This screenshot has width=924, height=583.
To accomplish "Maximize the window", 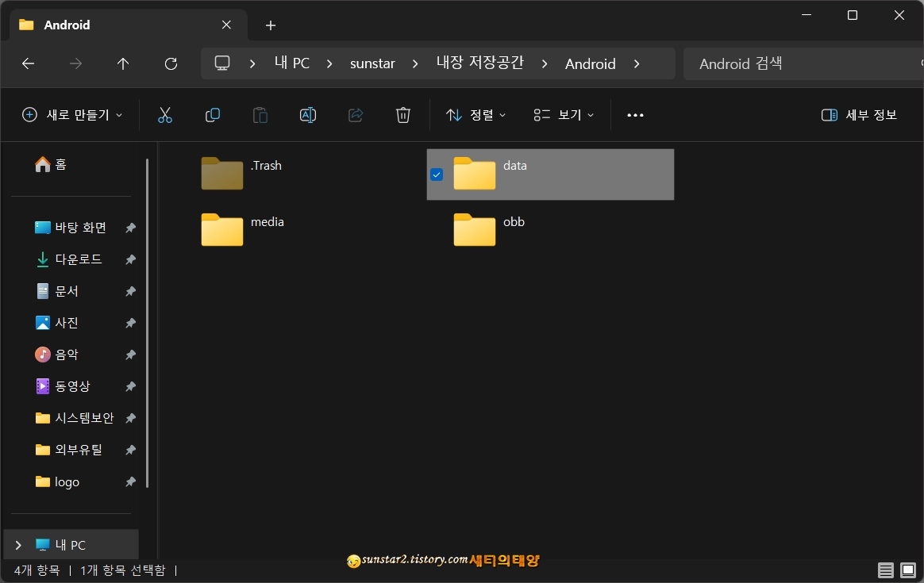I will [x=852, y=15].
